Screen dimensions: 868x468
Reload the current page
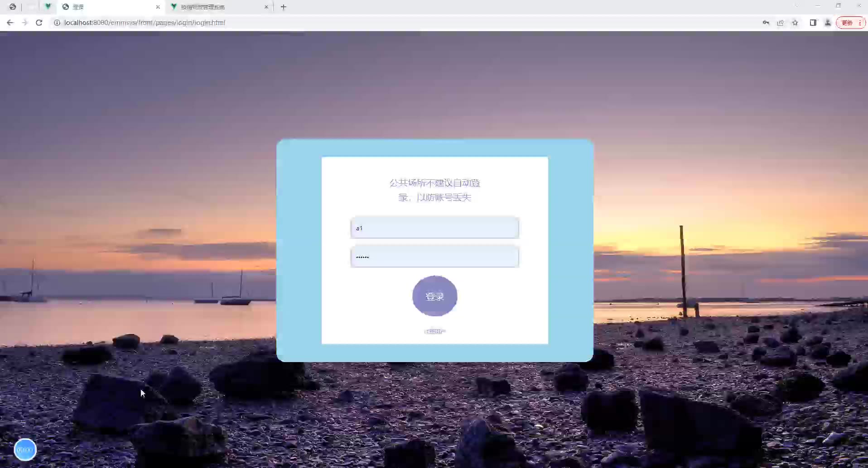pyautogui.click(x=39, y=23)
